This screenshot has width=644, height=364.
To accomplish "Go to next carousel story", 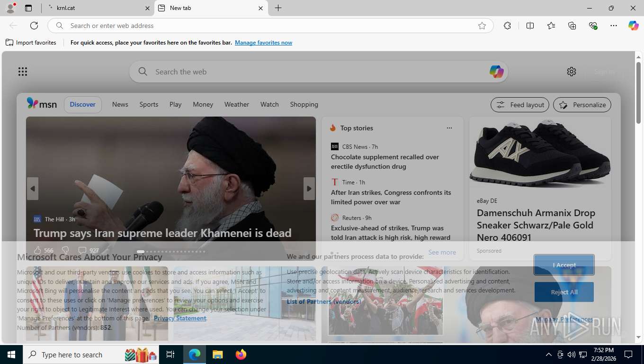I will click(x=309, y=189).
